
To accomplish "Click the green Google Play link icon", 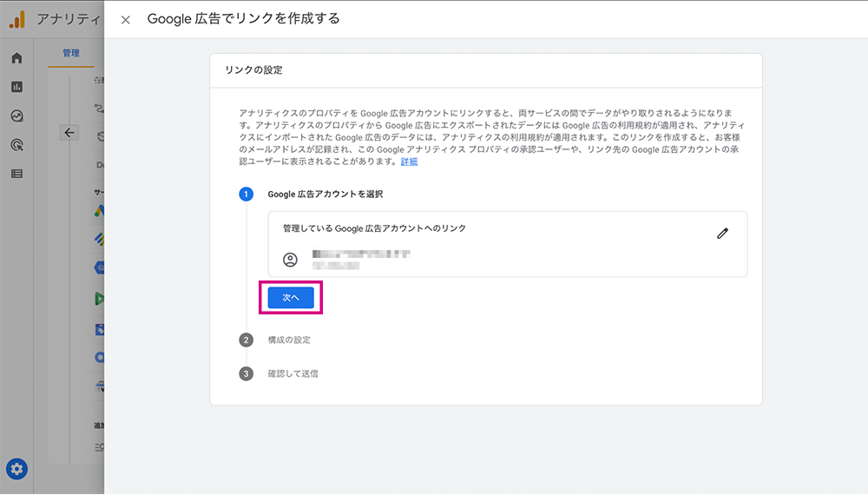I will coord(99,299).
